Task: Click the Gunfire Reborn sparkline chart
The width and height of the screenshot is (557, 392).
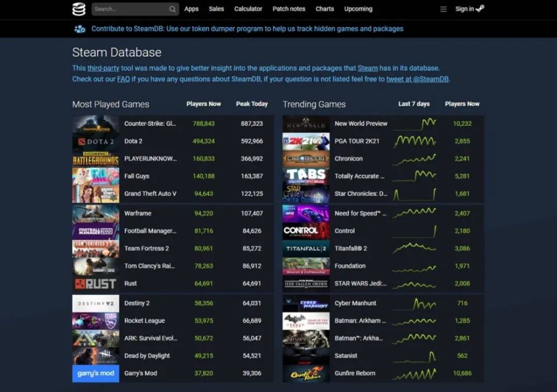Action: 414,374
